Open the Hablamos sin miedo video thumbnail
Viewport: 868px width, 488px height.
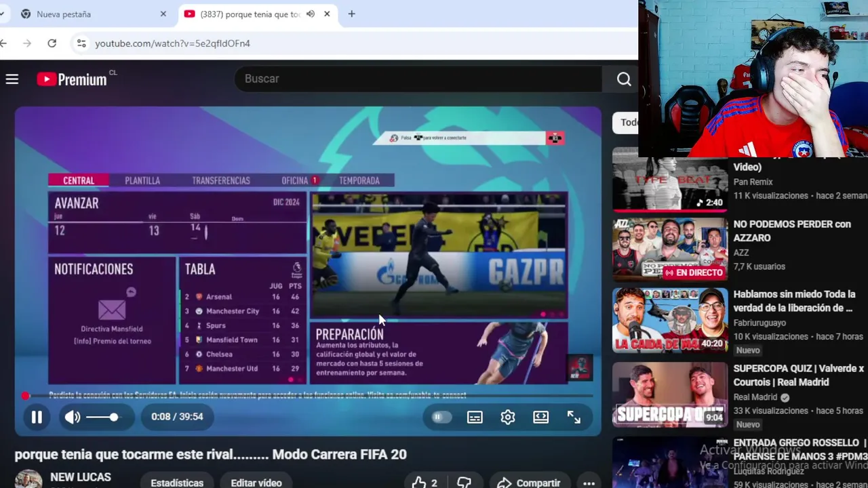pyautogui.click(x=670, y=319)
